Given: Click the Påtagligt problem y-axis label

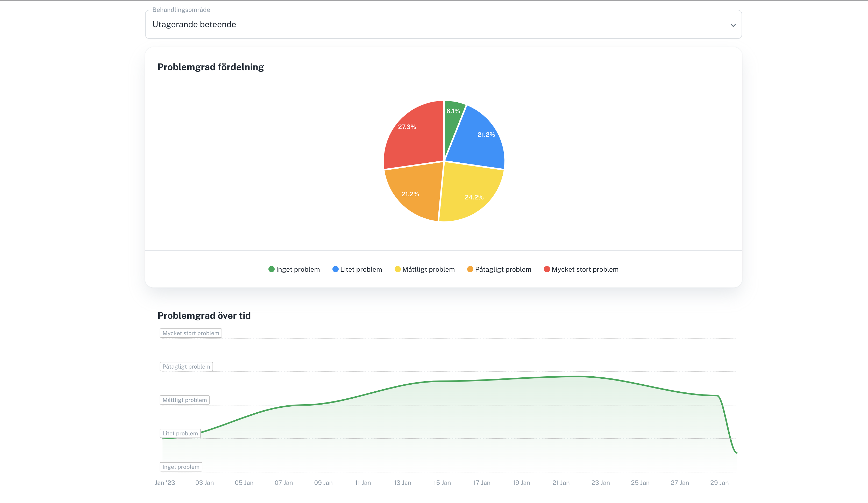Looking at the screenshot, I should point(186,367).
